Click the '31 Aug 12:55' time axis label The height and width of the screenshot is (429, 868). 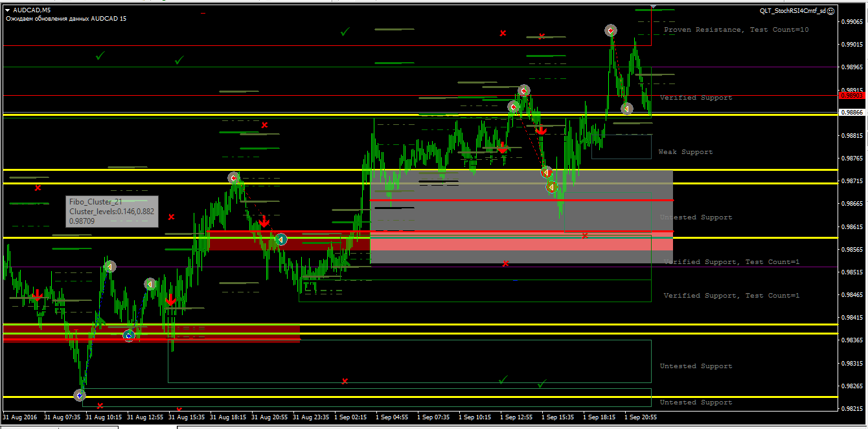point(146,417)
